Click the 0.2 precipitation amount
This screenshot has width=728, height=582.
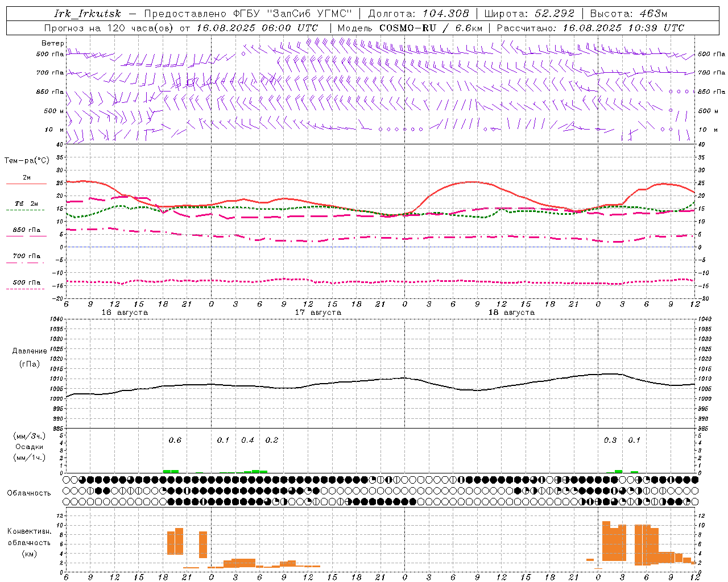[x=272, y=440]
